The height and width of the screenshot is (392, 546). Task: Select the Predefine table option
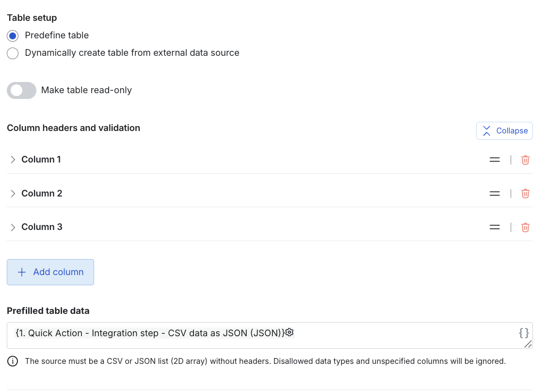point(13,35)
